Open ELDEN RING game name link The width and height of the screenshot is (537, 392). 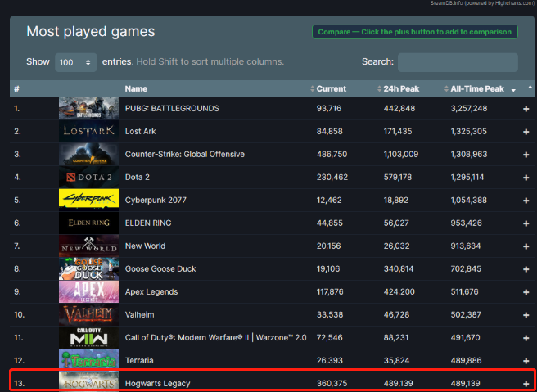(x=148, y=223)
